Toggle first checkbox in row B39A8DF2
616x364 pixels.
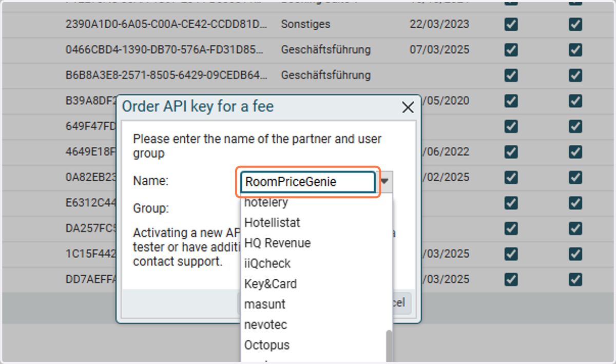(511, 101)
